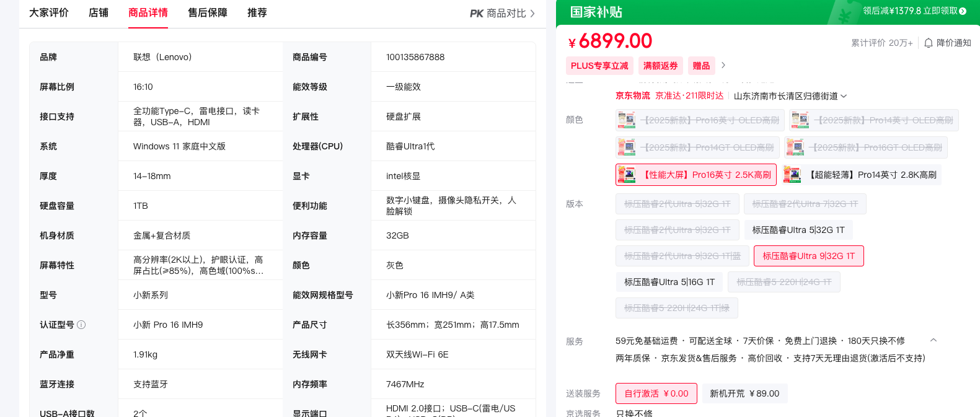
Task: Click the 硬盘扩展 value
Action: pos(404,116)
